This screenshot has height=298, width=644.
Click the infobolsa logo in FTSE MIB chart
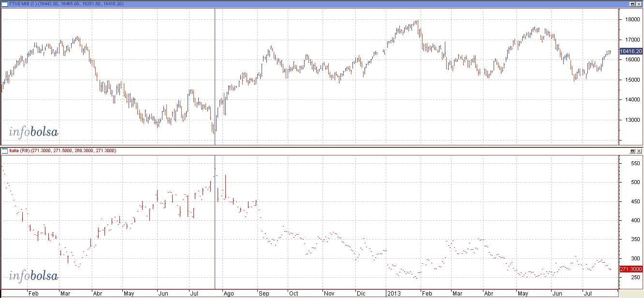coord(33,131)
